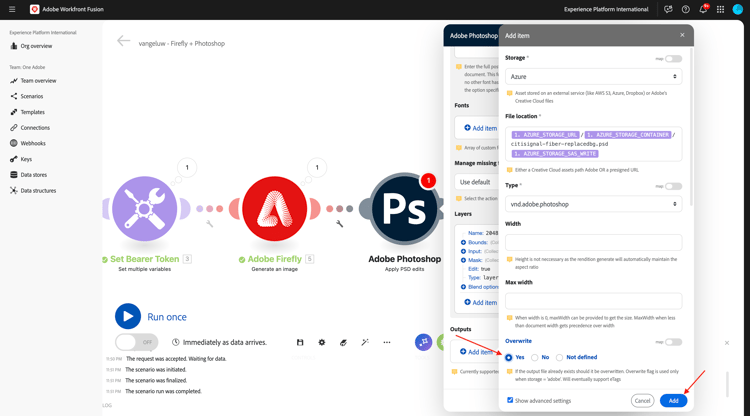Select the Adobe Firefly module
750x416 pixels.
pyautogui.click(x=275, y=208)
